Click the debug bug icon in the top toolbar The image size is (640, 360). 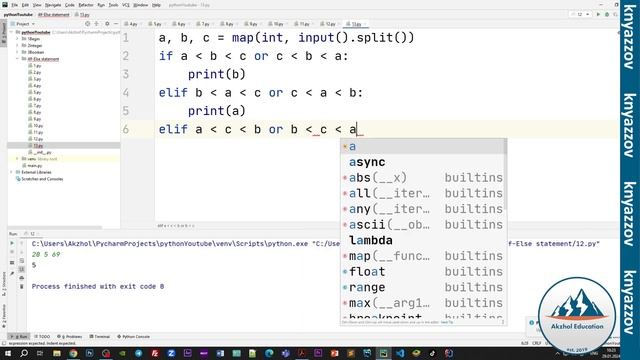[x=607, y=14]
